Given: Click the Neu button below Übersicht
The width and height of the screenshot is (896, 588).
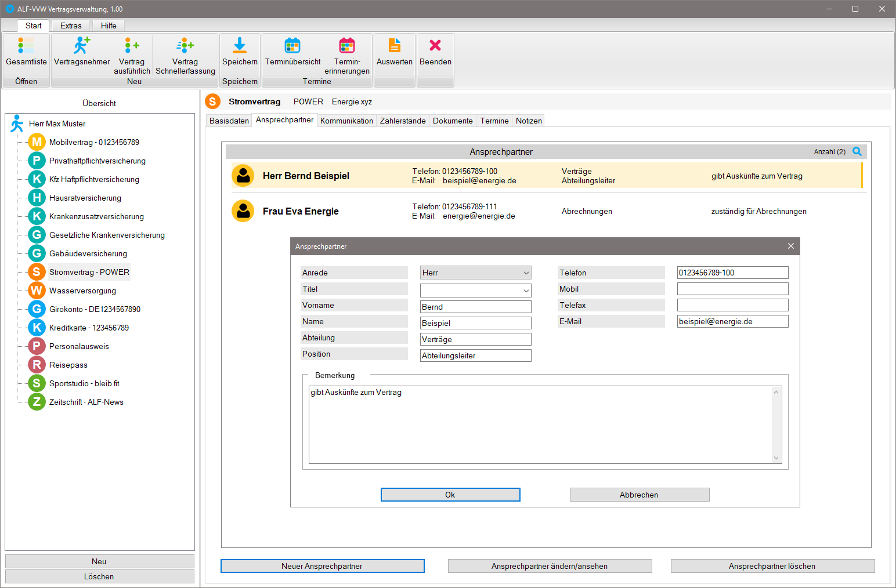Looking at the screenshot, I should [x=99, y=561].
